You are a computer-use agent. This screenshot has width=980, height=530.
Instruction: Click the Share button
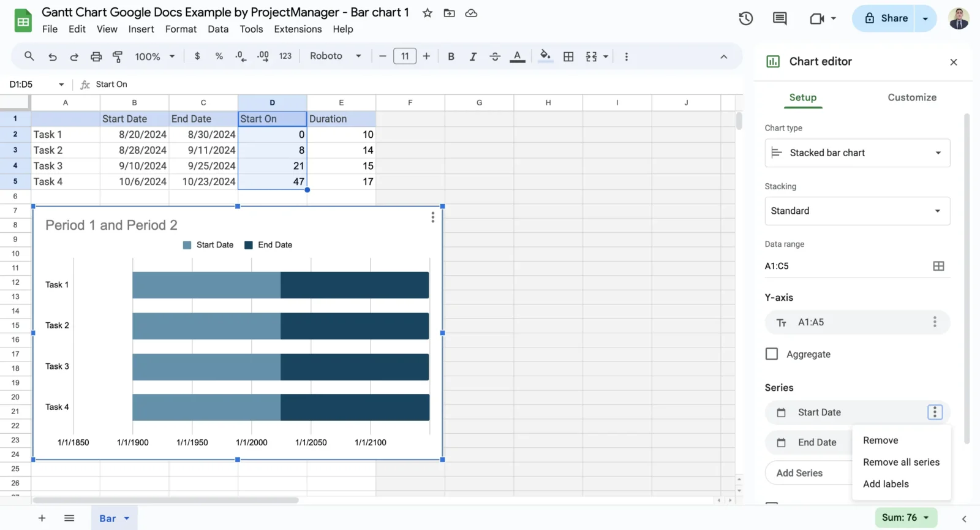click(885, 18)
